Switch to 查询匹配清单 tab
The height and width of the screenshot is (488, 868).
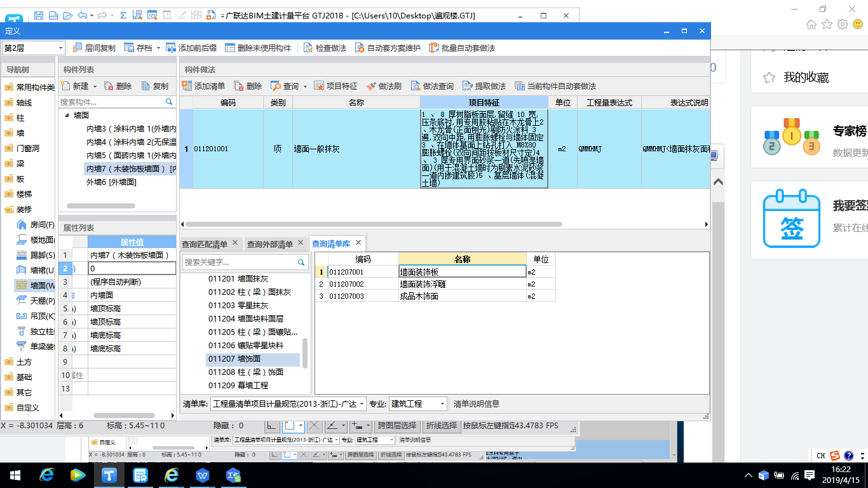coord(205,244)
